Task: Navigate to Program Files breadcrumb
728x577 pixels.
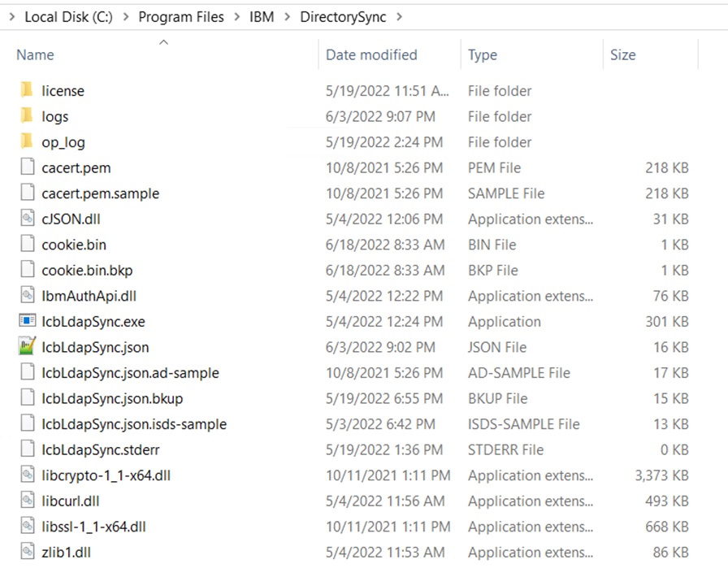Action: 181,17
